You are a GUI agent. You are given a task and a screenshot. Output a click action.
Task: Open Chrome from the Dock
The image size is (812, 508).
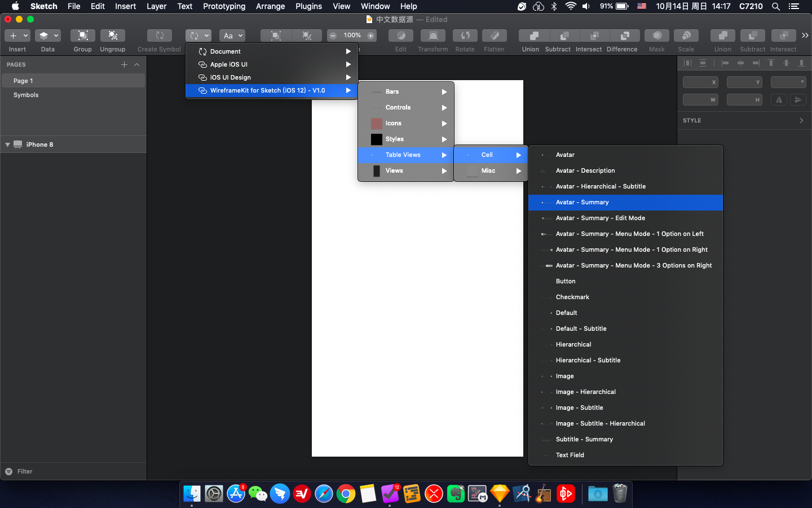pyautogui.click(x=346, y=494)
